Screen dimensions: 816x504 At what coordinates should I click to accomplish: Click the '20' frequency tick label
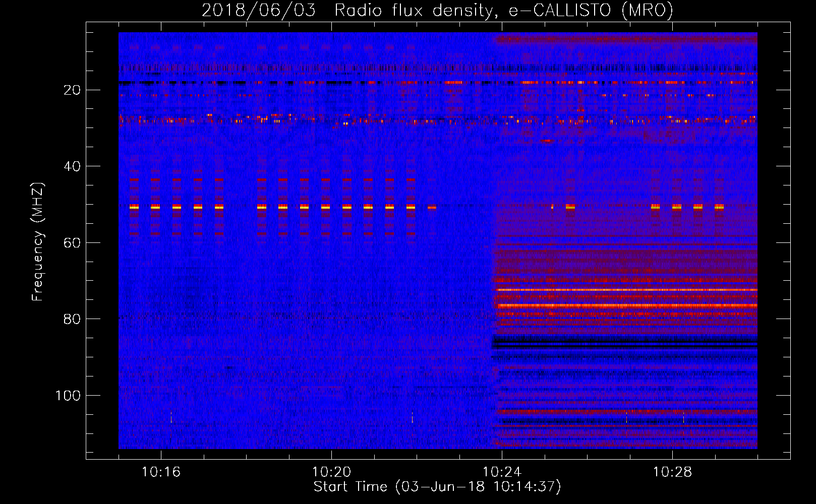[x=73, y=90]
